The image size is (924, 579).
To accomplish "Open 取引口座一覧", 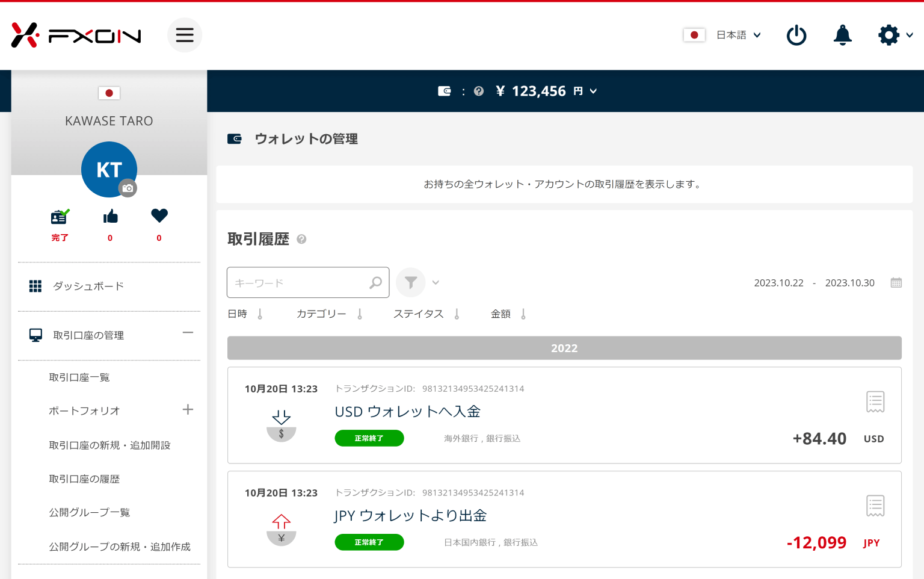I will (79, 377).
